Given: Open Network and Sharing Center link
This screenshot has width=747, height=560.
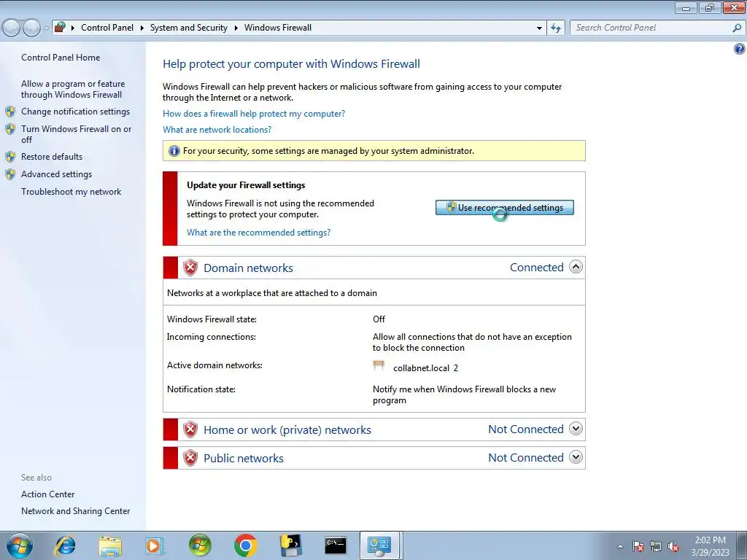Looking at the screenshot, I should click(75, 511).
